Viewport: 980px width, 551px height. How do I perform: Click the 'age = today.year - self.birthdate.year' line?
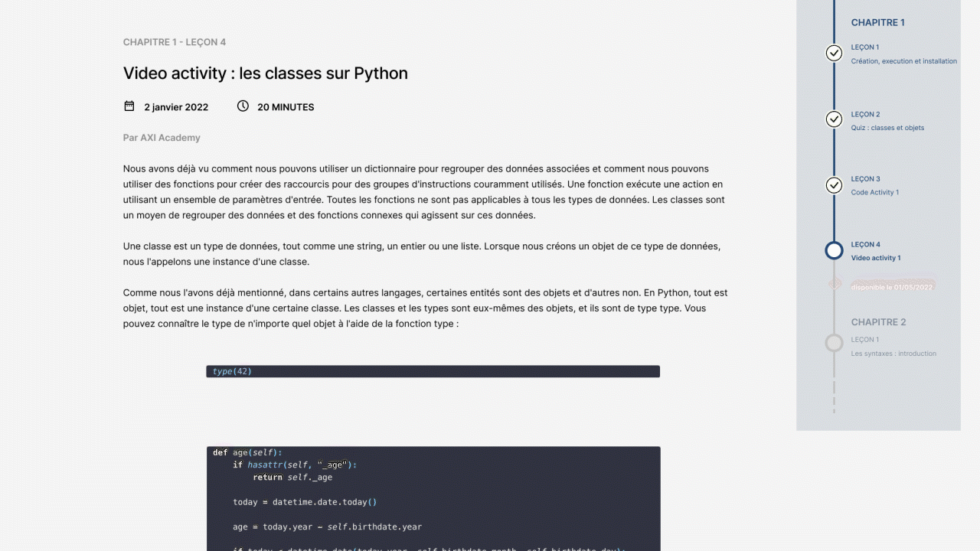(x=327, y=527)
